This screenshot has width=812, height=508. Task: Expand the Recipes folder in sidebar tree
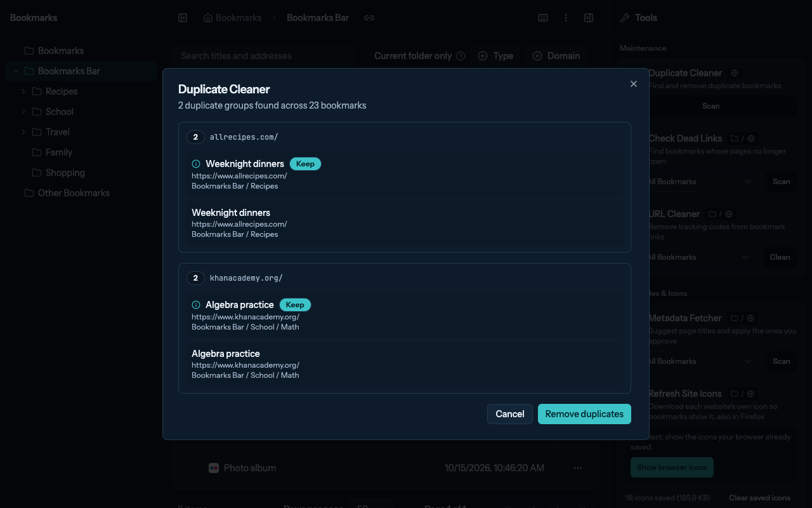coord(23,91)
